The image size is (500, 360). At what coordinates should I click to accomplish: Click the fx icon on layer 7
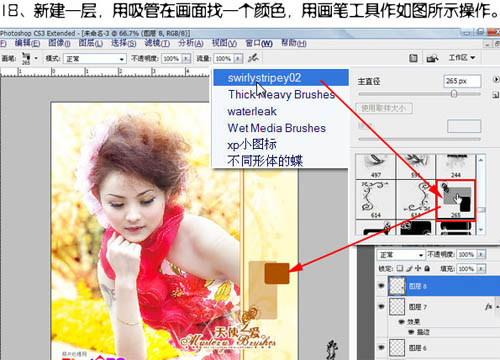[x=488, y=307]
